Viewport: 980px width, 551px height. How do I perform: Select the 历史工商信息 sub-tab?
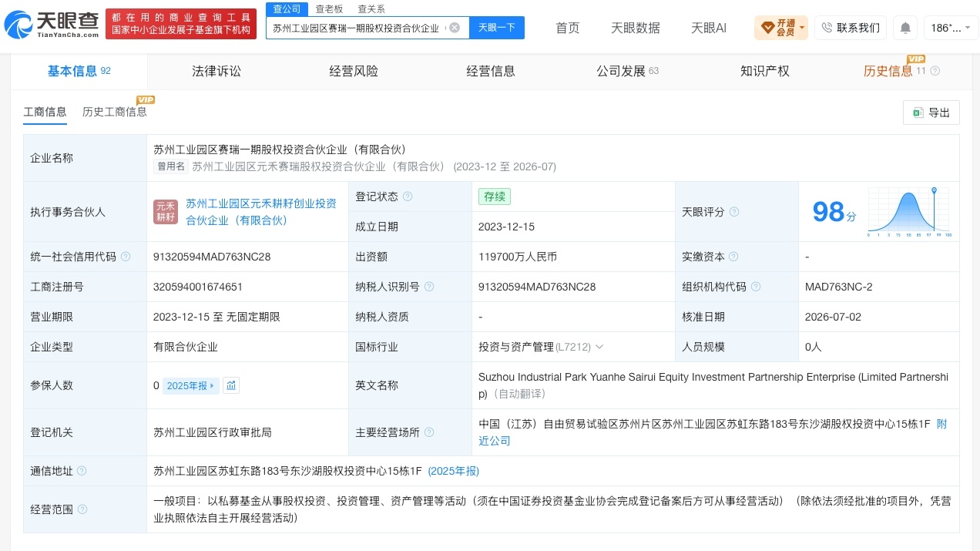coord(115,112)
